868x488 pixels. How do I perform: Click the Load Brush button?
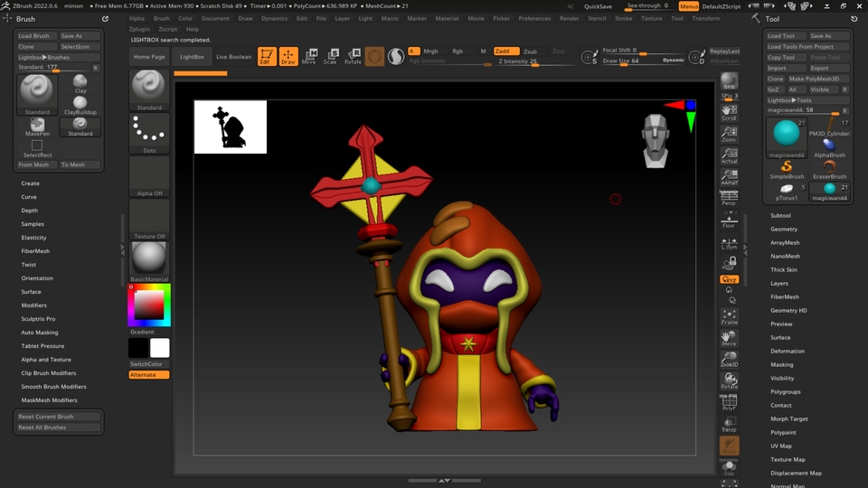pyautogui.click(x=36, y=36)
